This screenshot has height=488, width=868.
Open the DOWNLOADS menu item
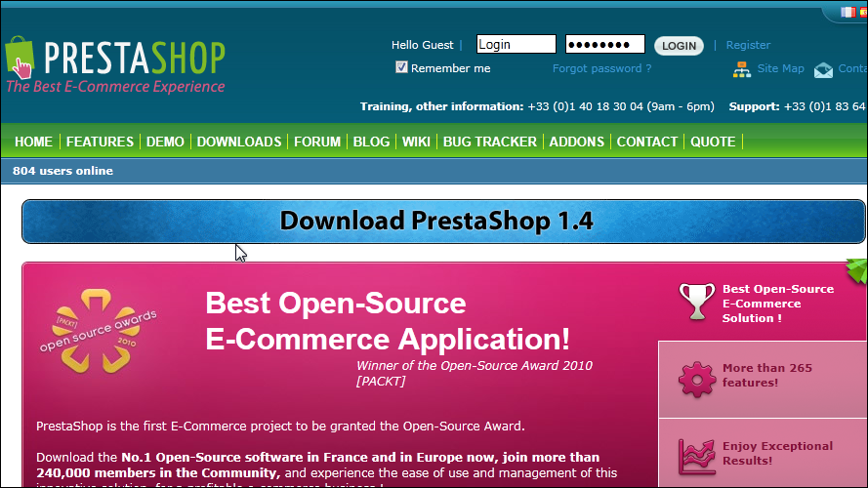tap(239, 142)
